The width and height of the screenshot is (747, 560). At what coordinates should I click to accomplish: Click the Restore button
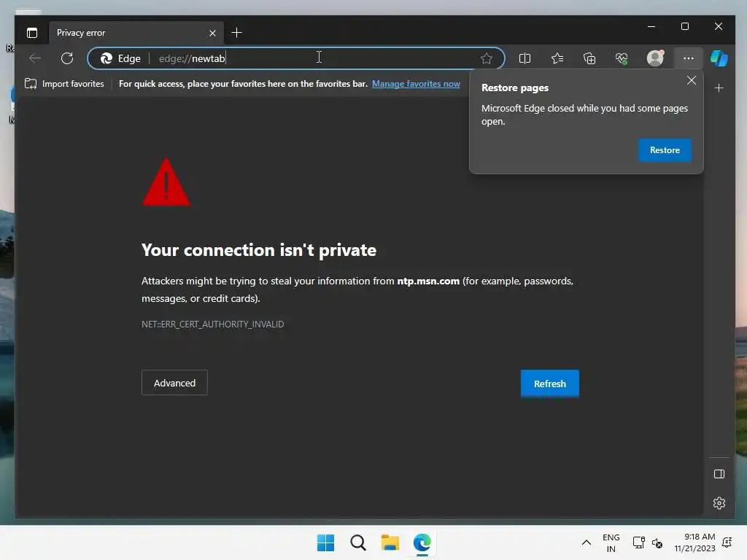[x=665, y=150]
